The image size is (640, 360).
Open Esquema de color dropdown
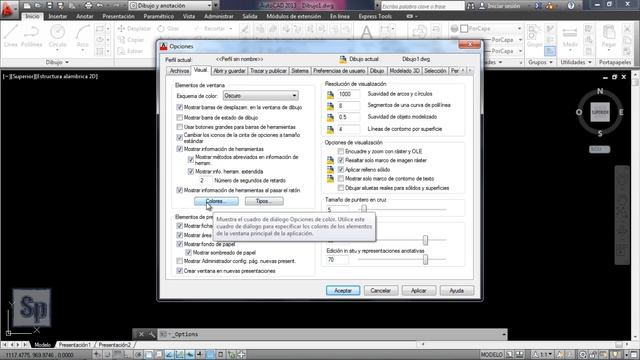(260, 96)
